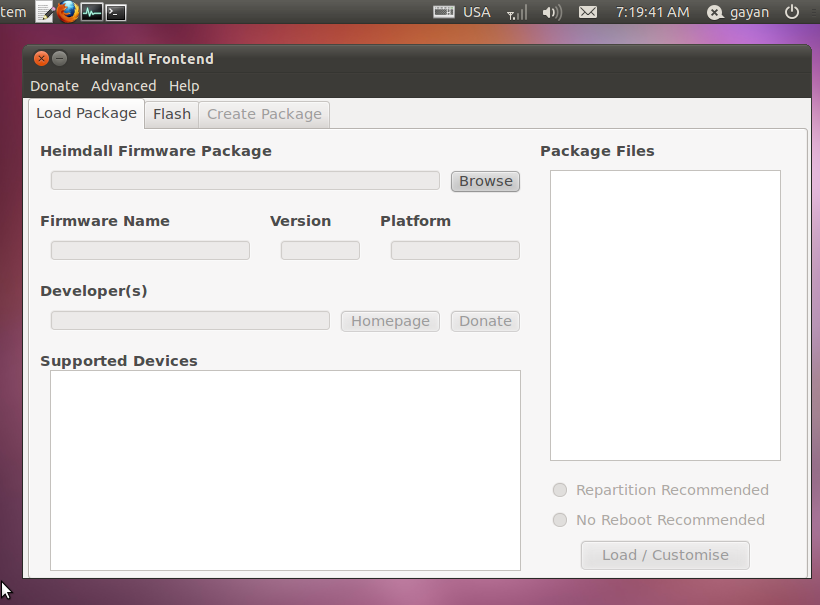Click inside the Supported Devices list

coord(286,471)
